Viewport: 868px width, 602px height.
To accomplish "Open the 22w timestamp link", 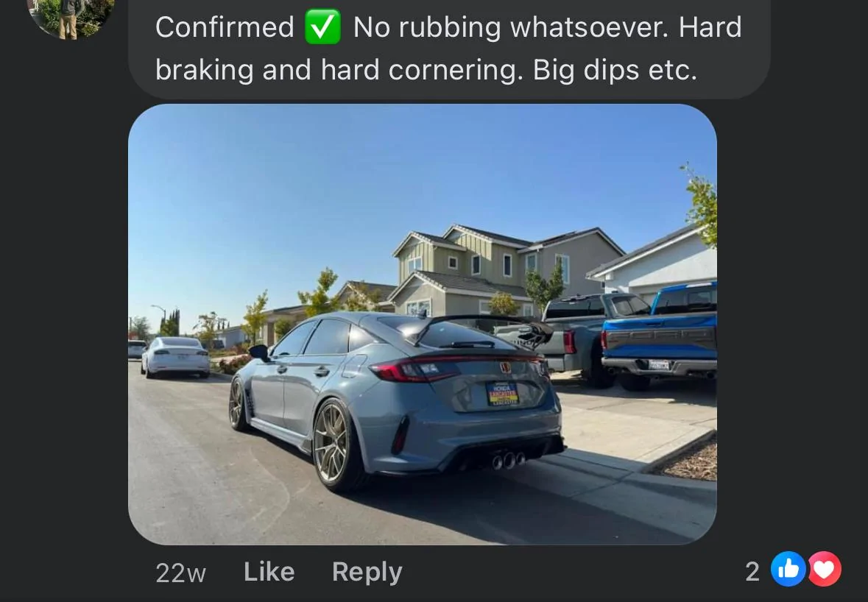I will [180, 573].
